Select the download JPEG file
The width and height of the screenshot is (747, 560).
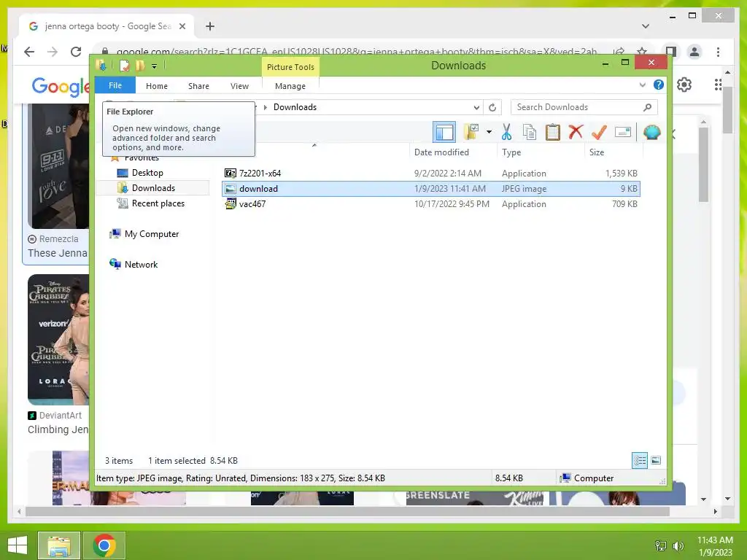click(x=430, y=189)
